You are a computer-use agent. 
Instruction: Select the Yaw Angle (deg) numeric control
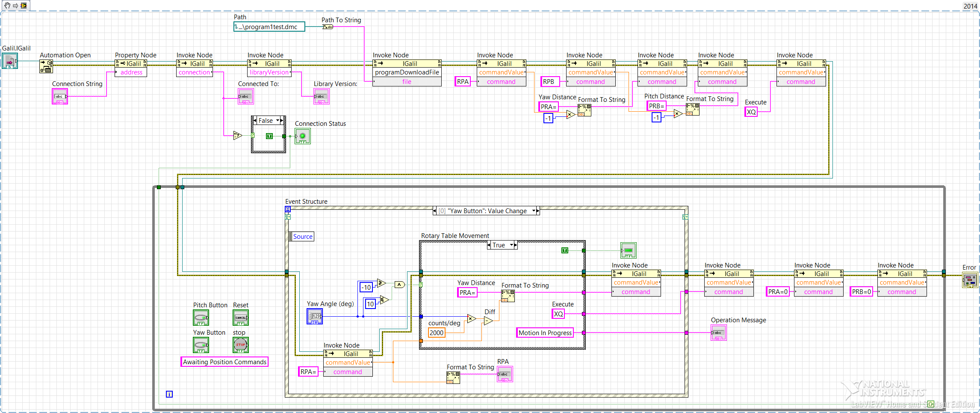coord(315,316)
